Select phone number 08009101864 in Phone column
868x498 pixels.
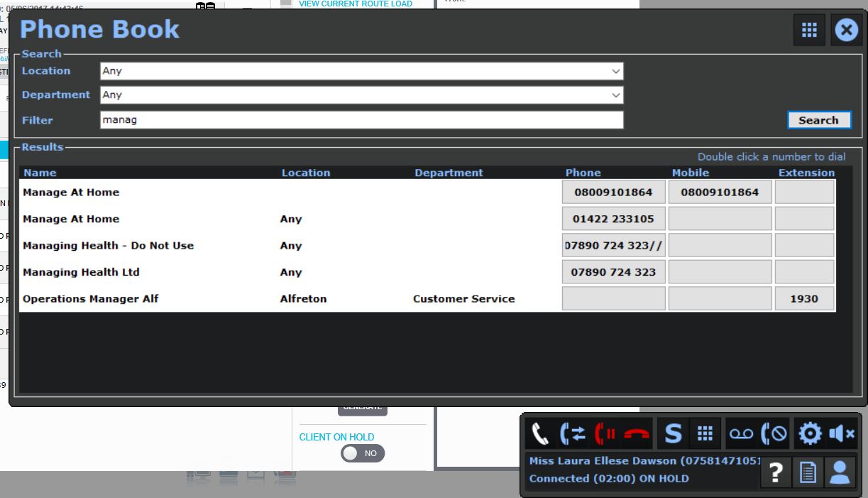click(614, 193)
